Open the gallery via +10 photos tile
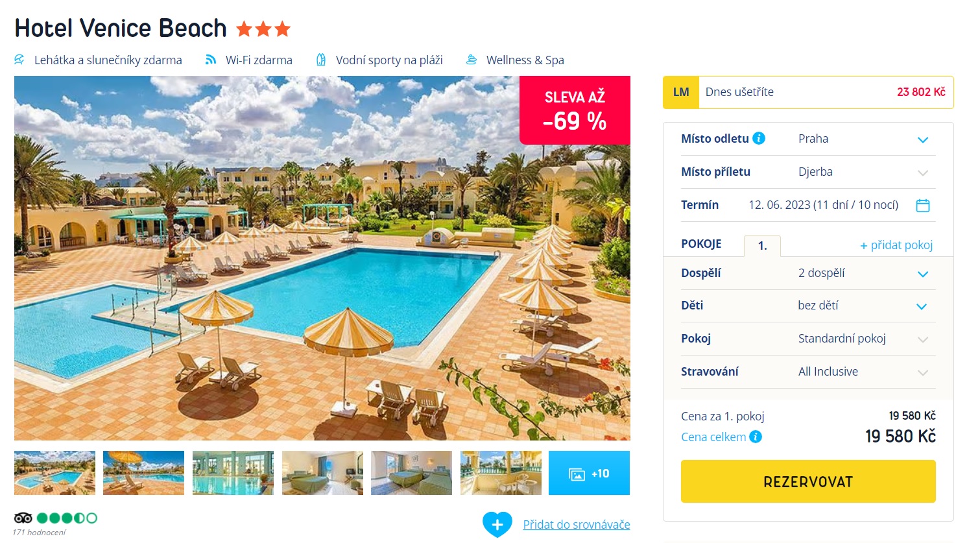Image resolution: width=980 pixels, height=543 pixels. (x=589, y=473)
